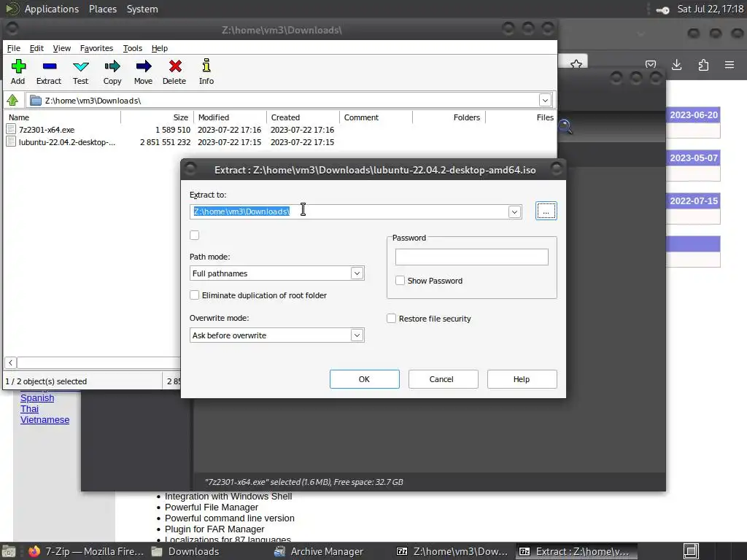Click the horizontal scrollbar left arrow
Viewport: 747px width, 560px height.
point(10,363)
